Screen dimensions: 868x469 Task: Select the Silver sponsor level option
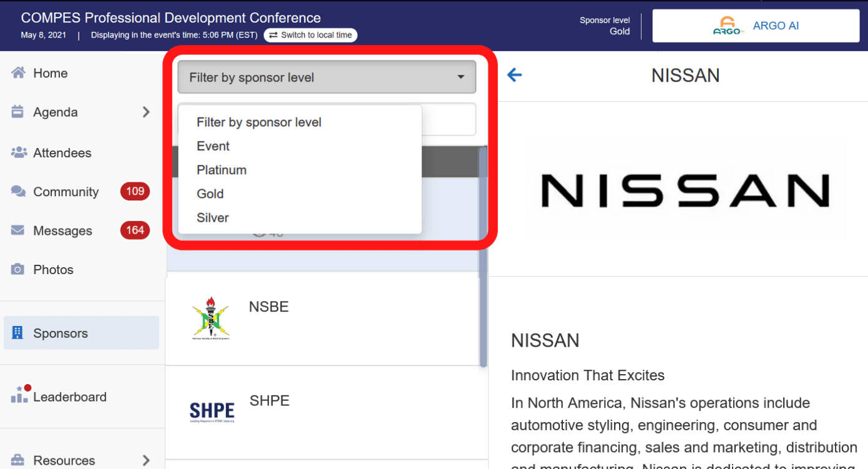(x=213, y=218)
